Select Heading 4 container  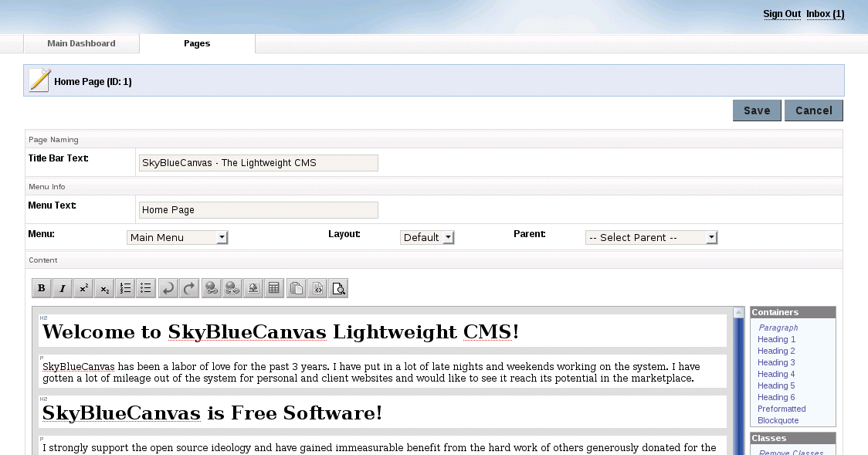[776, 374]
